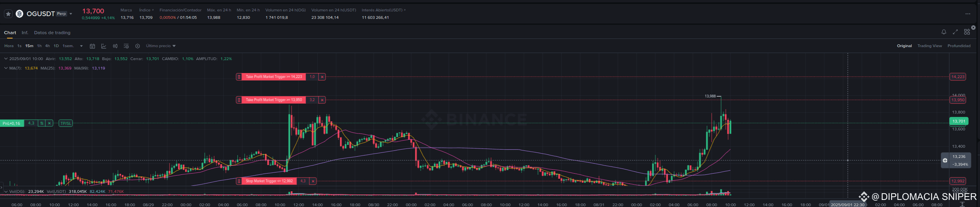Click the 13,950 price axis label

[958, 100]
